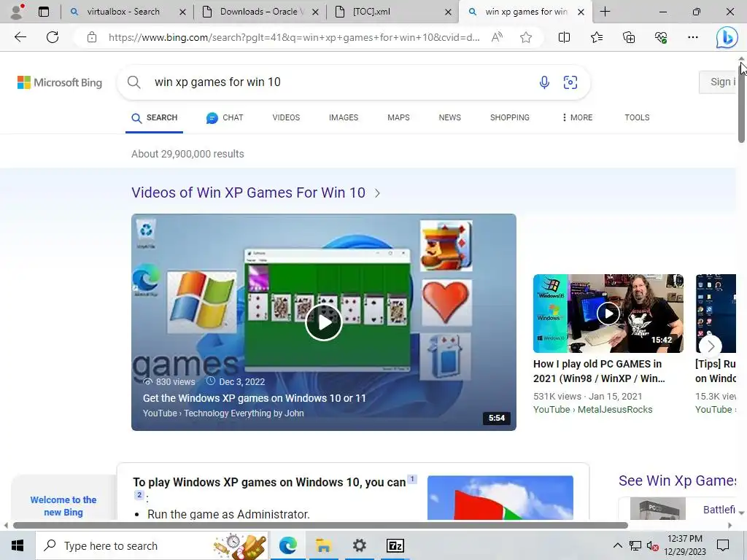Switch to the virtualbox - Search tab

coord(123,12)
